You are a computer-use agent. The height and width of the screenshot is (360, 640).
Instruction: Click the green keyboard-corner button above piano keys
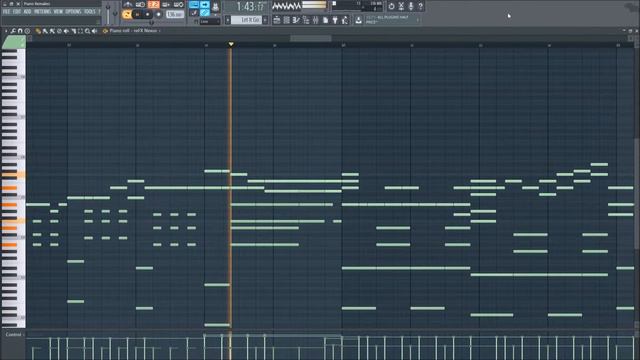point(13,42)
